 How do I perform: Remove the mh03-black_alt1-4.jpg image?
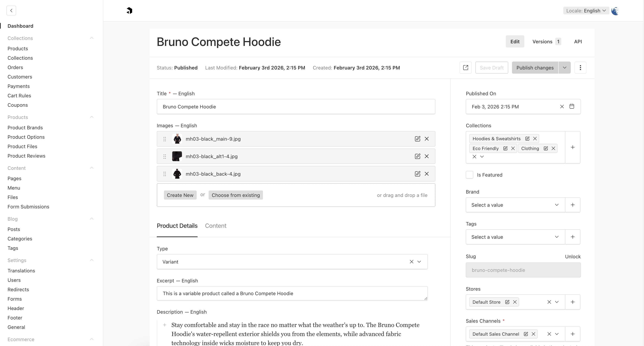tap(427, 156)
